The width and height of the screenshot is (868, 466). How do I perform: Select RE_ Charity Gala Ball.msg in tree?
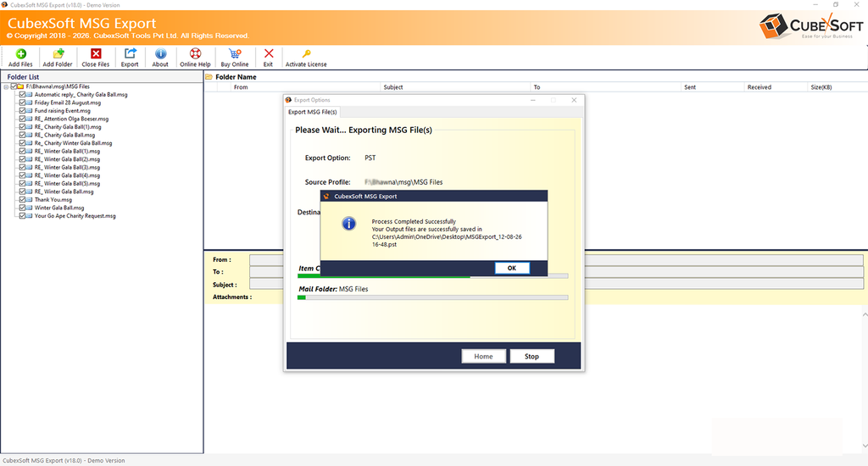click(64, 135)
